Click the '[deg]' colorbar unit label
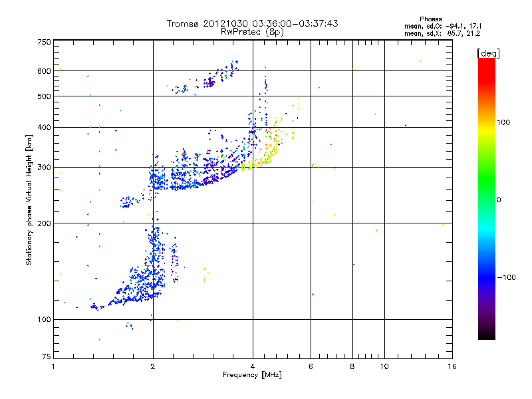This screenshot has height=399, width=532. [488, 53]
